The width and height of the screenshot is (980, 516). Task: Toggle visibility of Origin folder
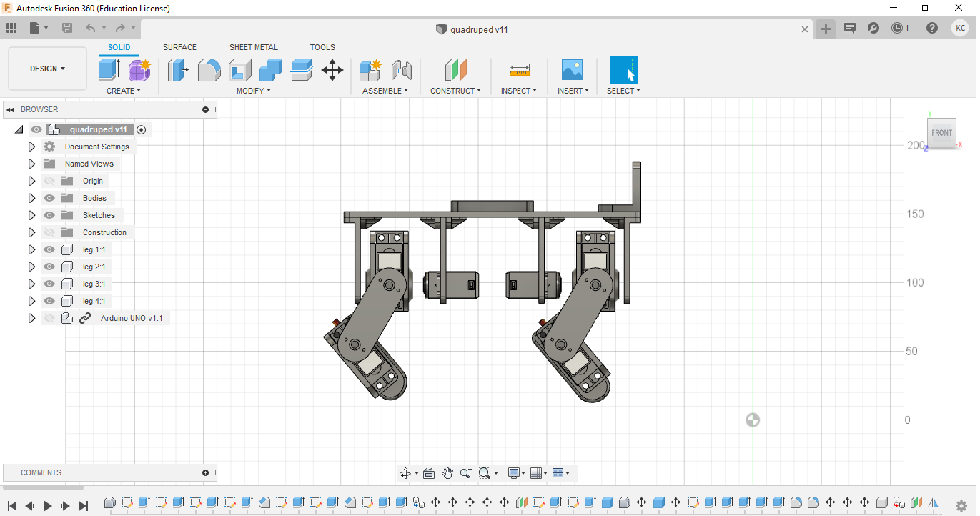(x=49, y=181)
